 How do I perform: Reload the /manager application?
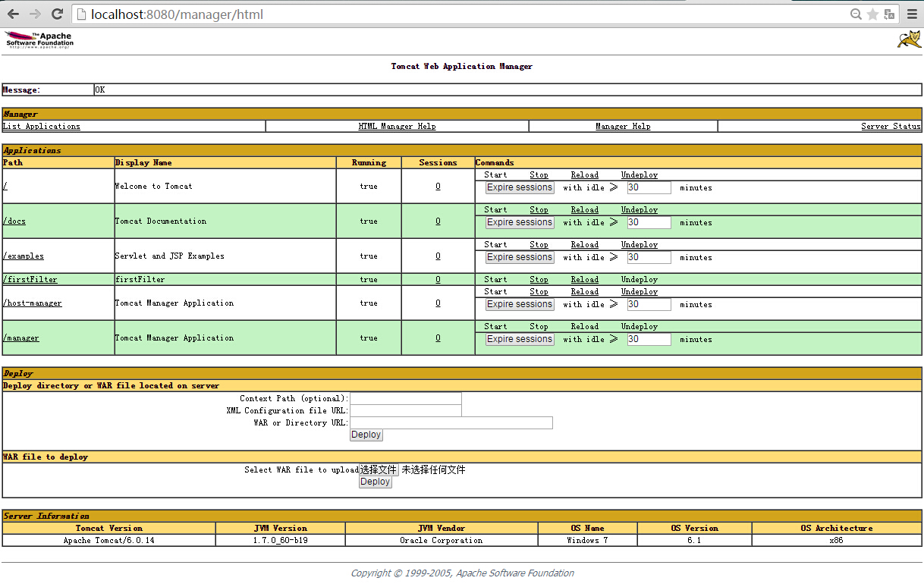[x=584, y=326]
